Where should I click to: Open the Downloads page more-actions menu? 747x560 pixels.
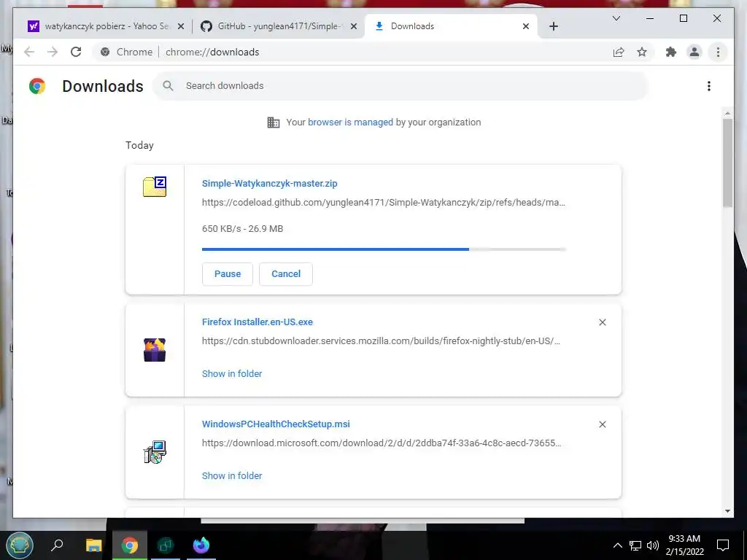tap(709, 86)
